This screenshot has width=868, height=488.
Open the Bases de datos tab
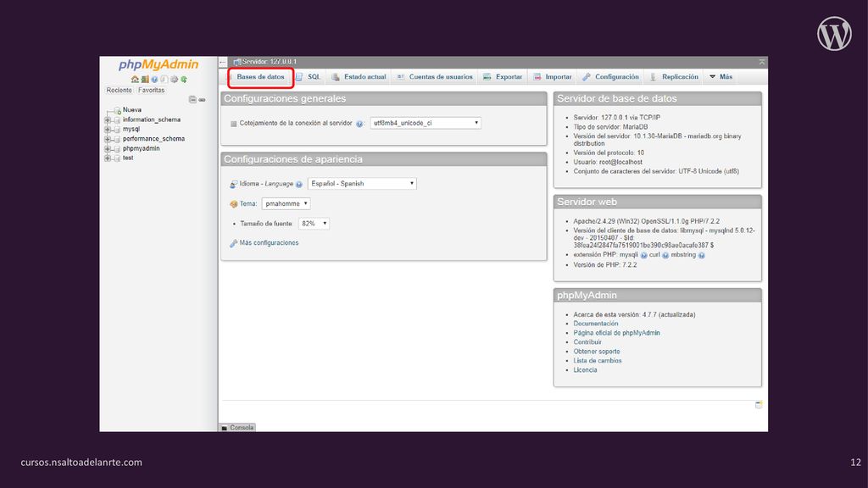click(x=260, y=77)
